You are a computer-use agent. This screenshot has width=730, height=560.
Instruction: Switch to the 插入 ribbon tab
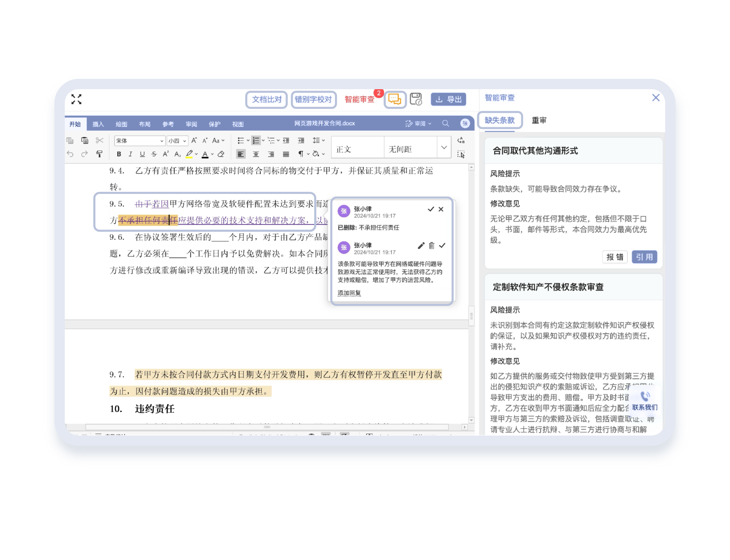pos(98,124)
